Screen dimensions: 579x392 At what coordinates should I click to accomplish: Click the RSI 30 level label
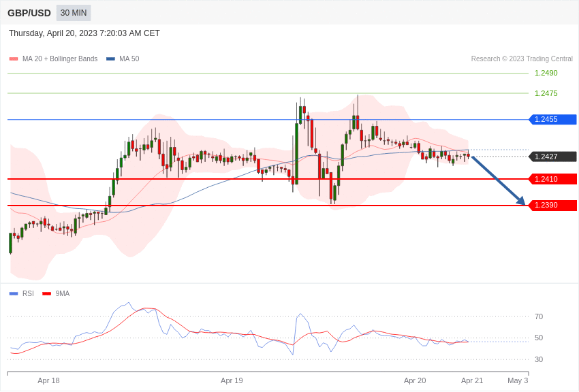539,359
